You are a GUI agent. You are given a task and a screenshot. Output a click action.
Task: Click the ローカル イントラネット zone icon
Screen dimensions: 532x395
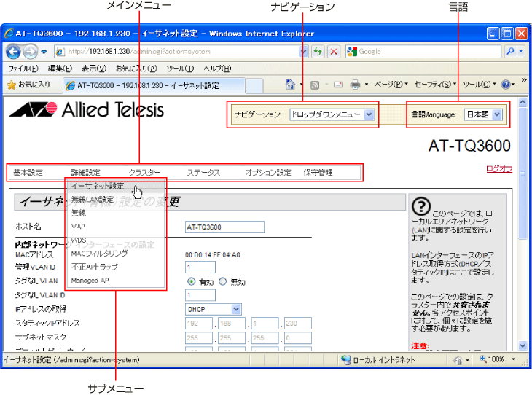click(x=345, y=360)
